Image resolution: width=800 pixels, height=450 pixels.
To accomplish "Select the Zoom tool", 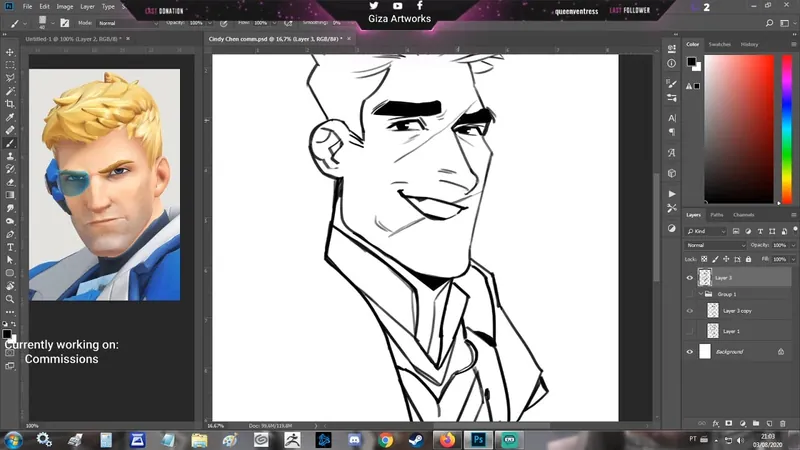I will (10, 299).
